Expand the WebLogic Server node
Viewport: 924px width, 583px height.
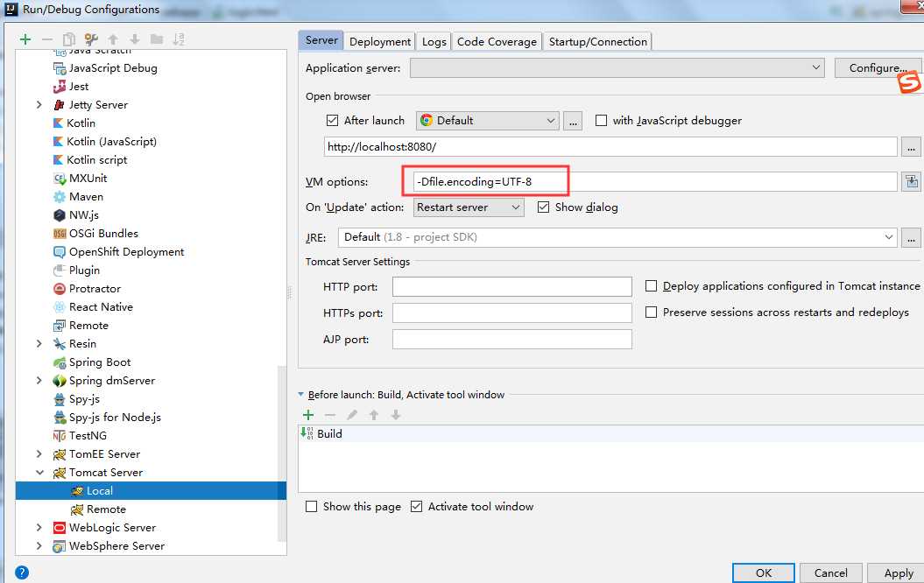(39, 528)
